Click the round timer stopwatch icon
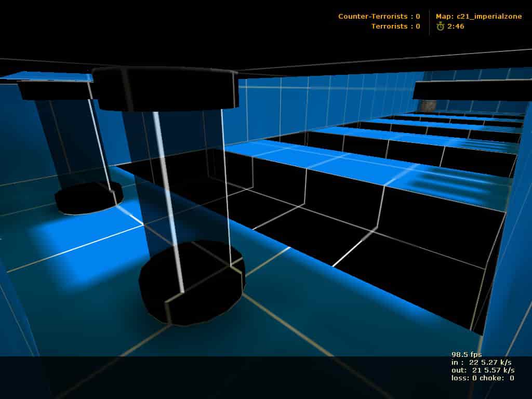532x399 pixels. [x=441, y=26]
